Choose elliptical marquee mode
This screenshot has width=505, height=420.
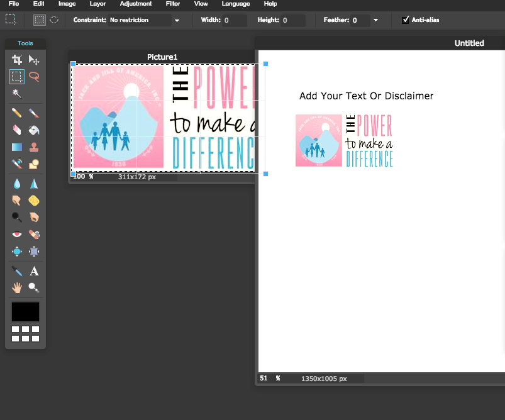coord(54,20)
